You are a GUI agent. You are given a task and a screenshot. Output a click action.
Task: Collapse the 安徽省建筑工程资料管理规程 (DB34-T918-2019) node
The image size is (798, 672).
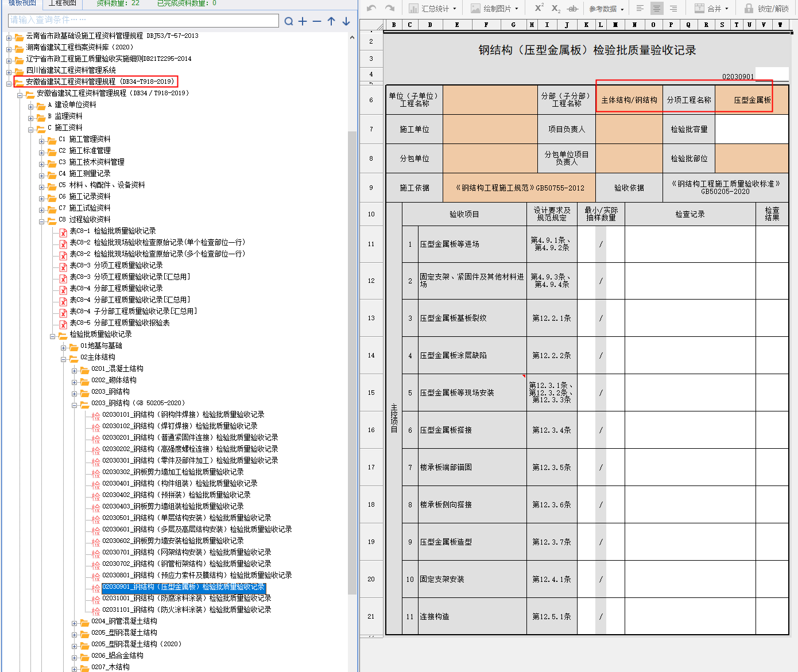9,84
